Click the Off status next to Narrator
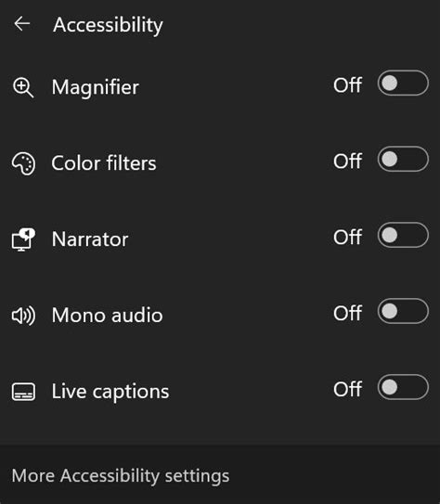 tap(348, 238)
